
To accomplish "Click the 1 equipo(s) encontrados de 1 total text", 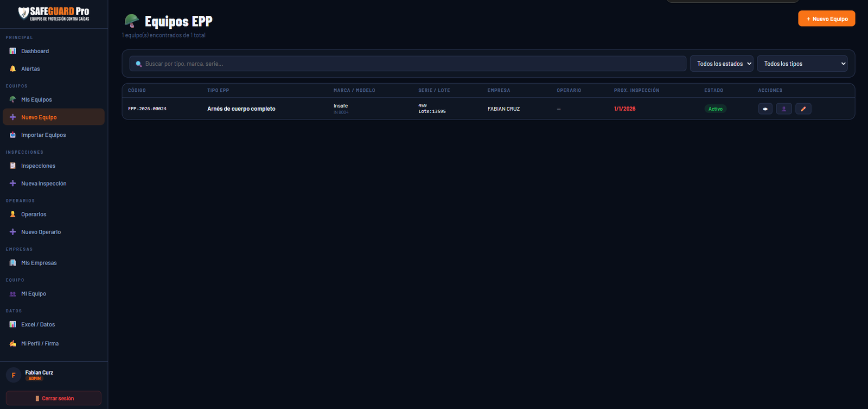I will point(164,35).
